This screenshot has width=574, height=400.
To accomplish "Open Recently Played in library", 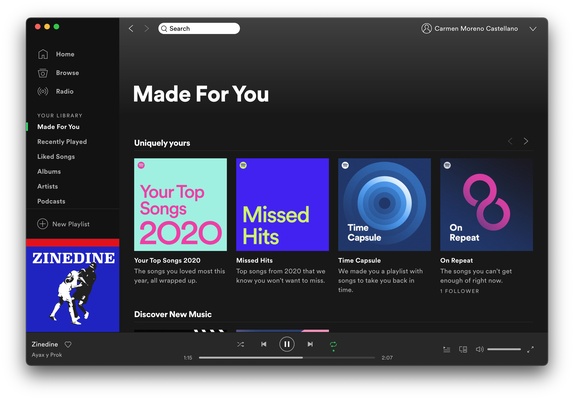I will (62, 142).
